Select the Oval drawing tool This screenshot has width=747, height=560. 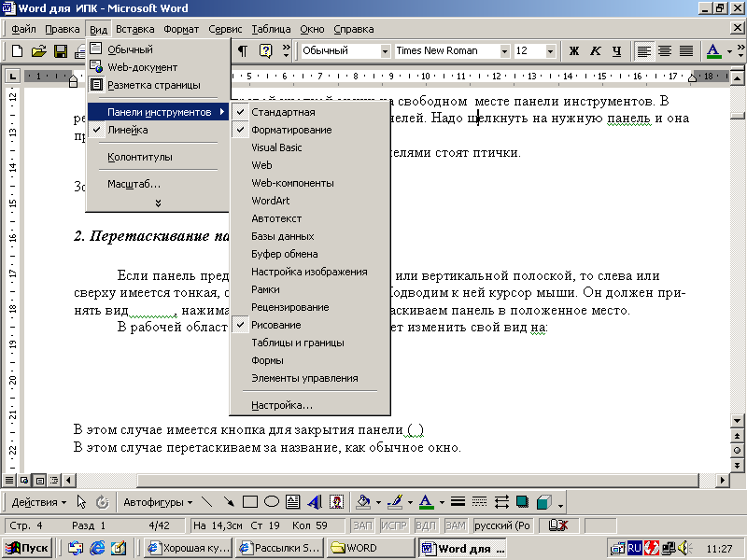point(272,502)
